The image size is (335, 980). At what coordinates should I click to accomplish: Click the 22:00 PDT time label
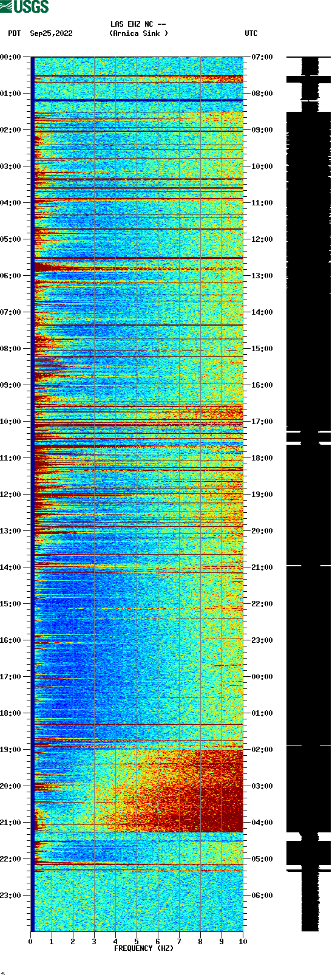click(11, 859)
